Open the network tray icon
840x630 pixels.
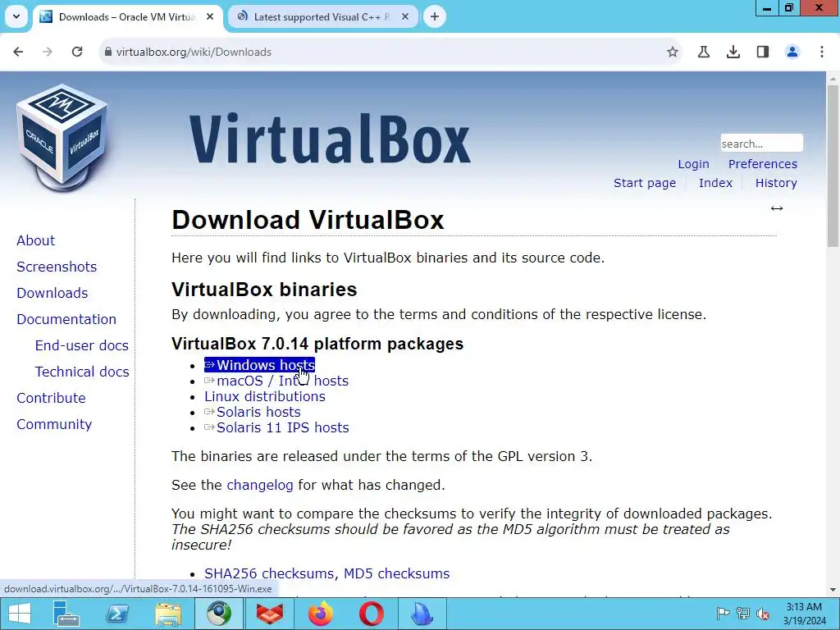743,614
